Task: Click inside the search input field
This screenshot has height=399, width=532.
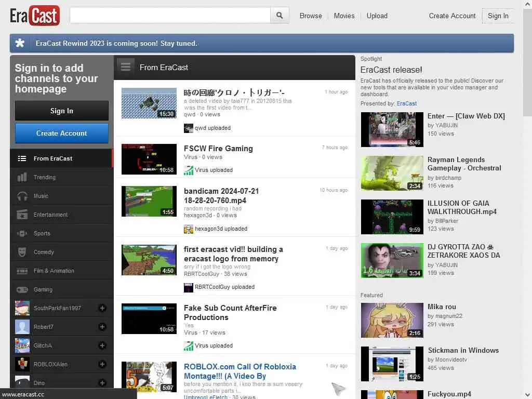Action: click(x=170, y=15)
